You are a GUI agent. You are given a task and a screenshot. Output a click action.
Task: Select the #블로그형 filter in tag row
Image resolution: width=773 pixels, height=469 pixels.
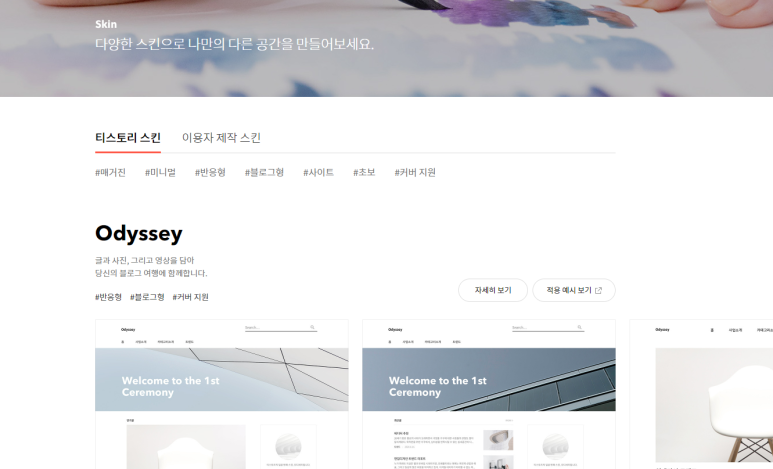[264, 172]
